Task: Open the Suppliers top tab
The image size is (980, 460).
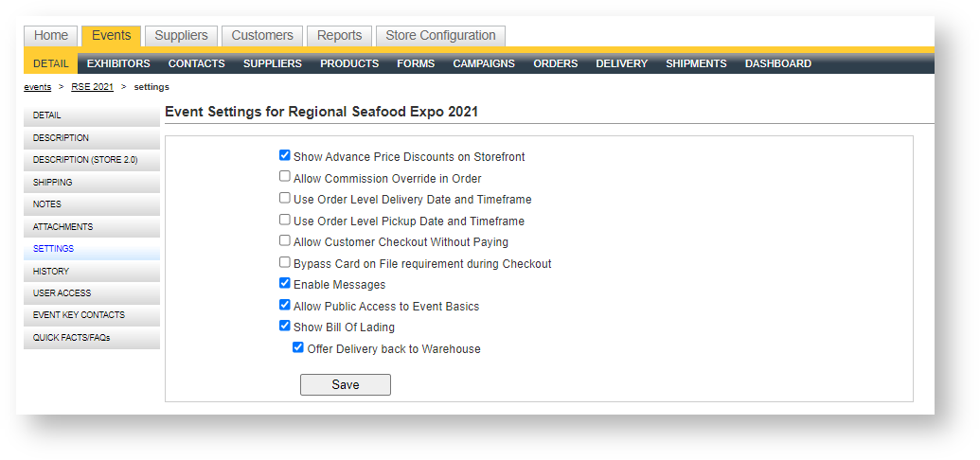Action: coord(181,36)
